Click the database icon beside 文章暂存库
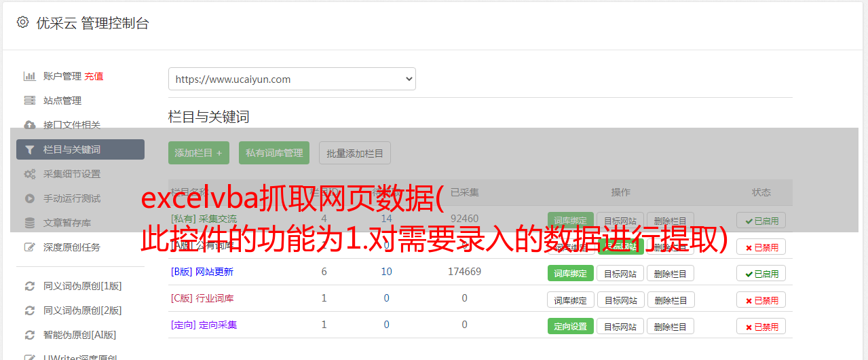This screenshot has height=360, width=868. tap(30, 223)
